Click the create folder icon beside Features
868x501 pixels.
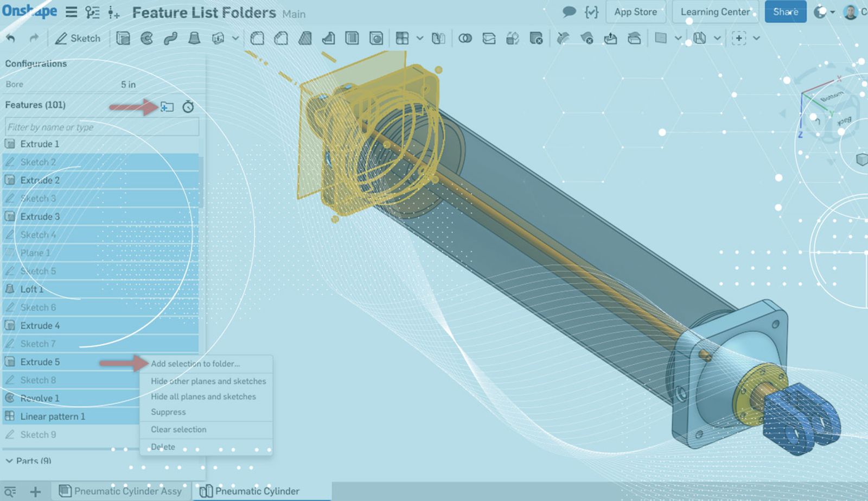pyautogui.click(x=167, y=106)
